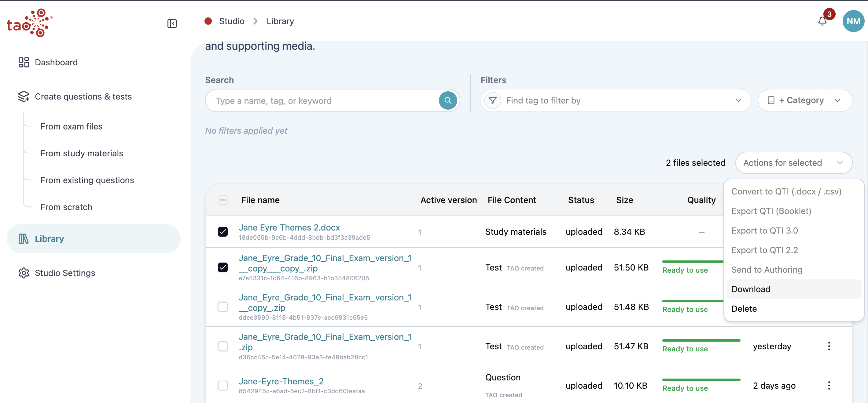Screen dimensions: 868x403
Task: Choose Delete from the actions menu
Action: point(793,309)
